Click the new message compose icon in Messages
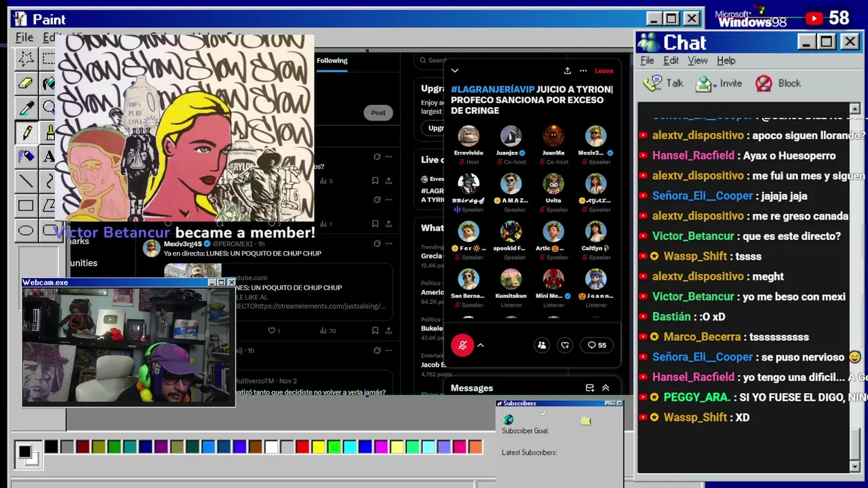The height and width of the screenshot is (488, 868). (x=589, y=388)
